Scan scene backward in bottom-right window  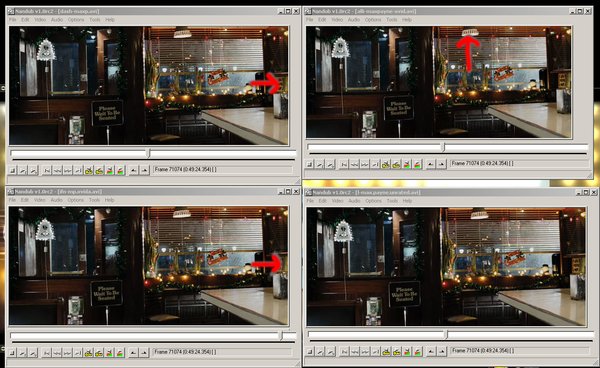pos(408,351)
